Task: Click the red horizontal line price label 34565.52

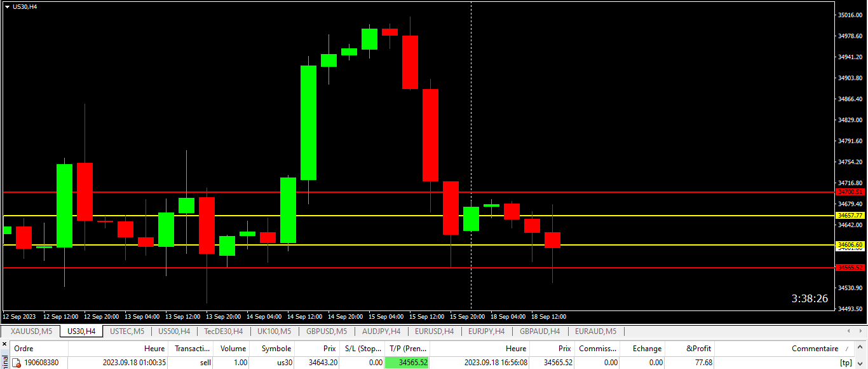Action: [x=851, y=267]
